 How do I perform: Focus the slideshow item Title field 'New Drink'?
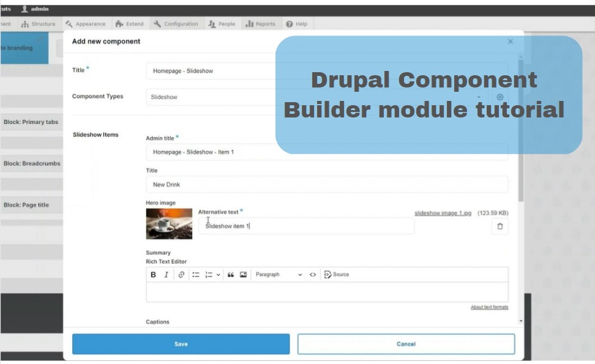(327, 185)
